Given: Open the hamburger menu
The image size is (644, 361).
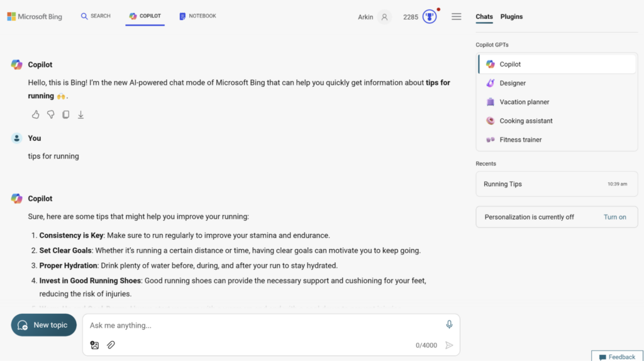Looking at the screenshot, I should tap(457, 16).
